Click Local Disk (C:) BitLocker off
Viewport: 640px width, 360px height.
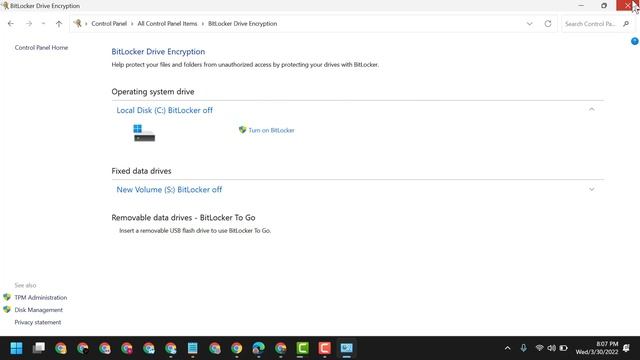(x=164, y=110)
